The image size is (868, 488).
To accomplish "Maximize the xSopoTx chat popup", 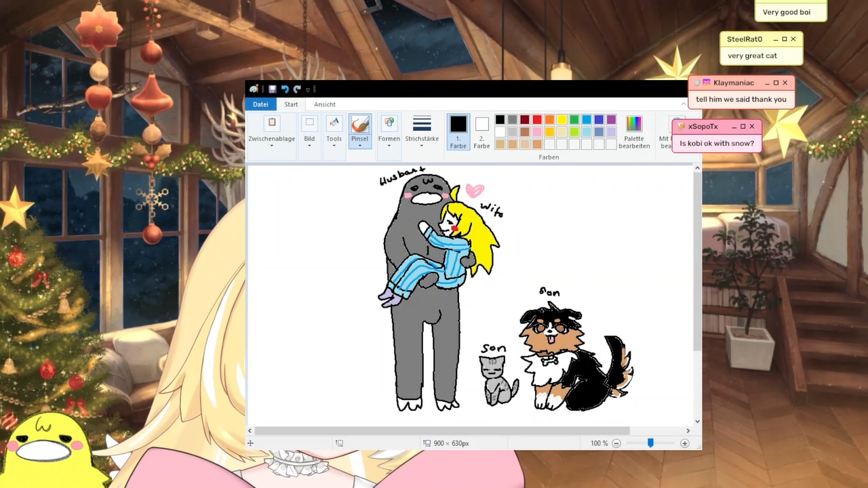I will pos(743,126).
